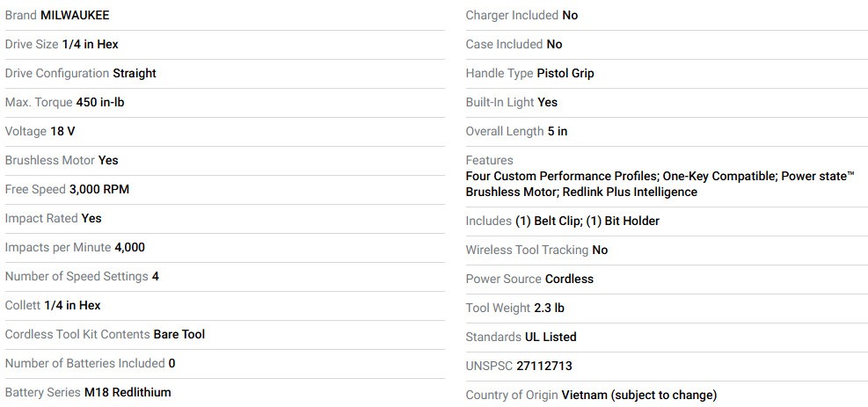This screenshot has height=407, width=868.
Task: Select the Bare Tool kit contents value
Action: point(179,335)
